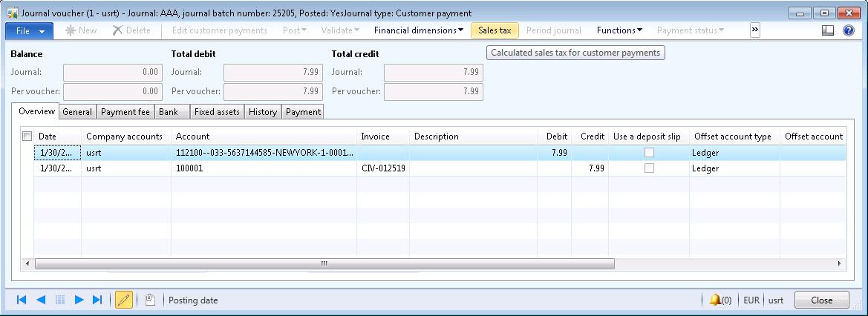Click Total debit Per voucher field

(273, 91)
